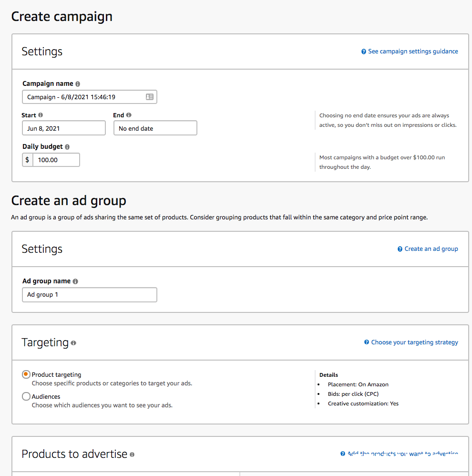Click the dollar sign prefix of Daily budget

click(x=27, y=160)
